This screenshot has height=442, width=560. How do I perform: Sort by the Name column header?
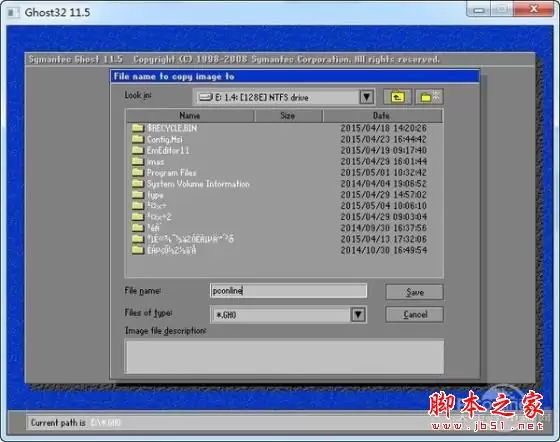coord(190,116)
